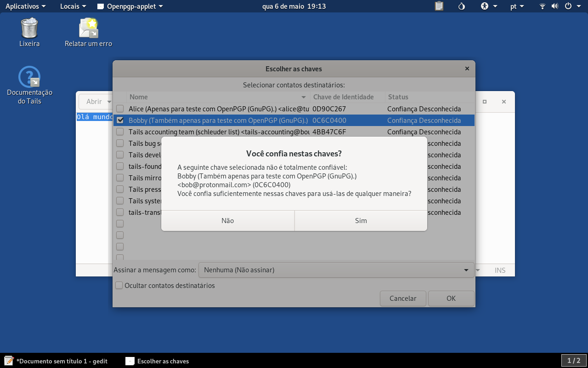The width and height of the screenshot is (588, 368).
Task: Close the Escolher as chaves dialog
Action: (467, 69)
